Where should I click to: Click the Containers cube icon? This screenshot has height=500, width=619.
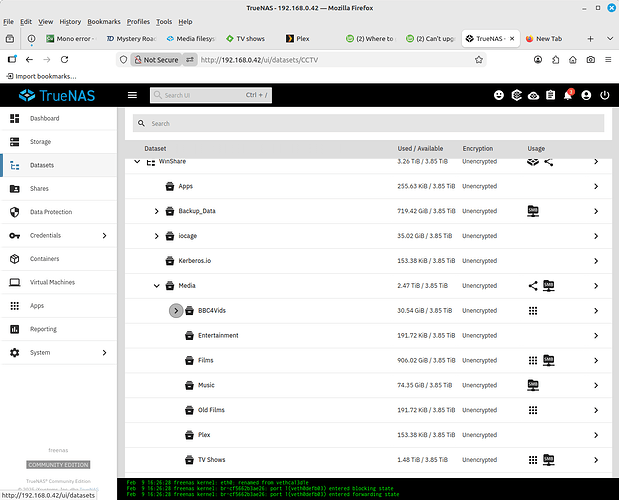click(x=15, y=259)
